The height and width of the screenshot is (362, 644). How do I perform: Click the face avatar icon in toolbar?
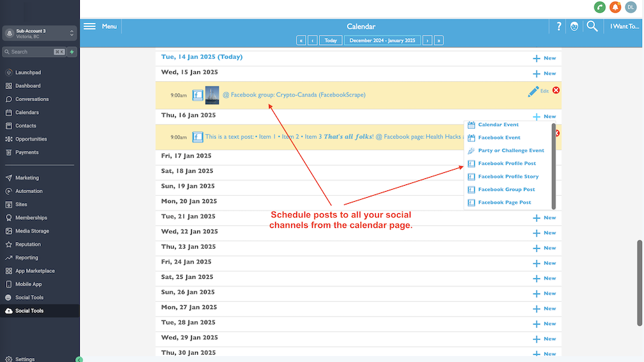tap(574, 27)
